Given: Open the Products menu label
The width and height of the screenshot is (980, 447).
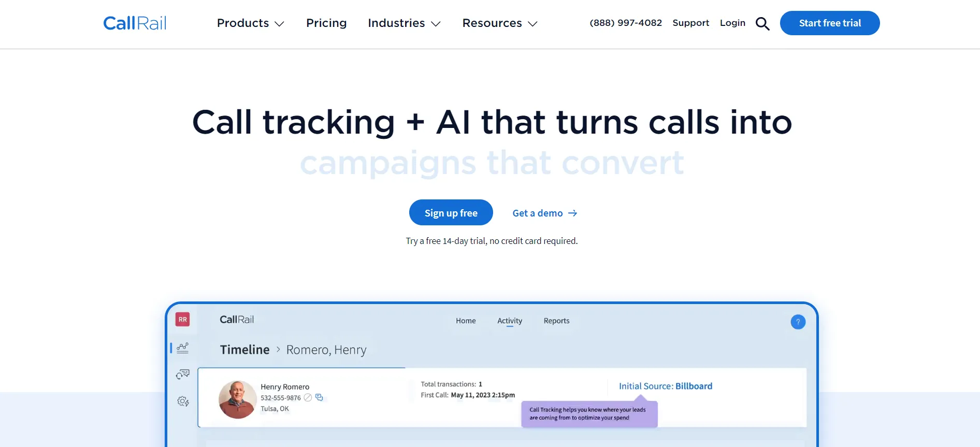Looking at the screenshot, I should (x=243, y=23).
